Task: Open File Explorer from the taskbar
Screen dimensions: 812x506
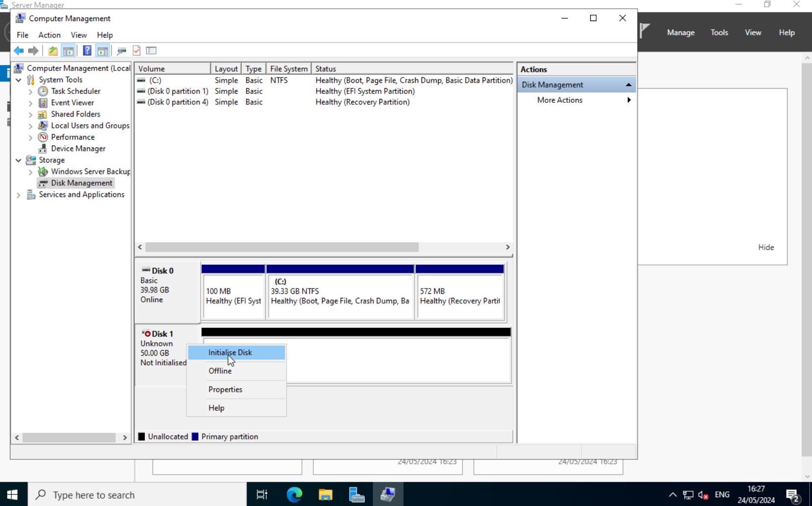Action: (x=325, y=495)
